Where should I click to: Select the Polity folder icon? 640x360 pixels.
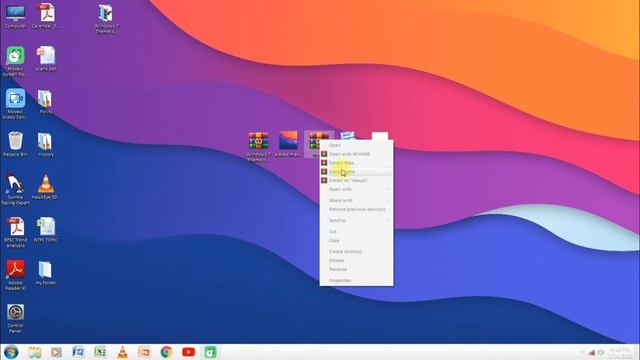tap(45, 102)
